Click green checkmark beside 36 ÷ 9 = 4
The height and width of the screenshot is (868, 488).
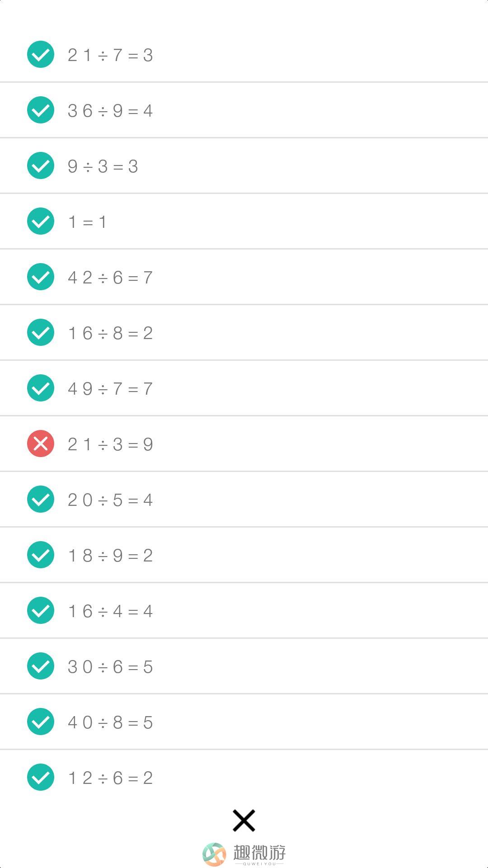pos(41,110)
